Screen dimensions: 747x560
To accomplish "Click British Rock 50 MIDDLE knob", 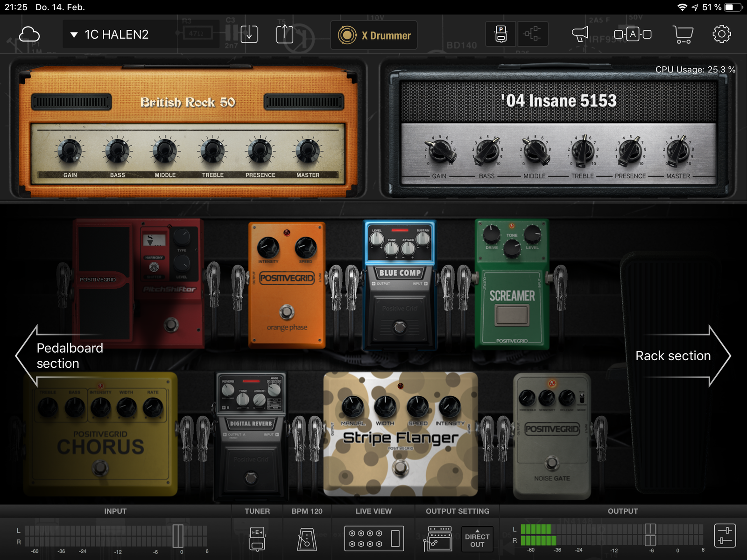I will (x=165, y=151).
